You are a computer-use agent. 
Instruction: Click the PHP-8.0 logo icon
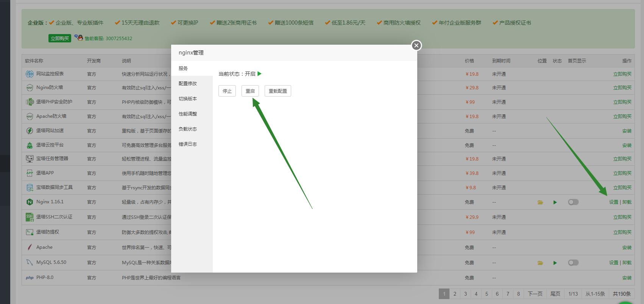(x=30, y=277)
